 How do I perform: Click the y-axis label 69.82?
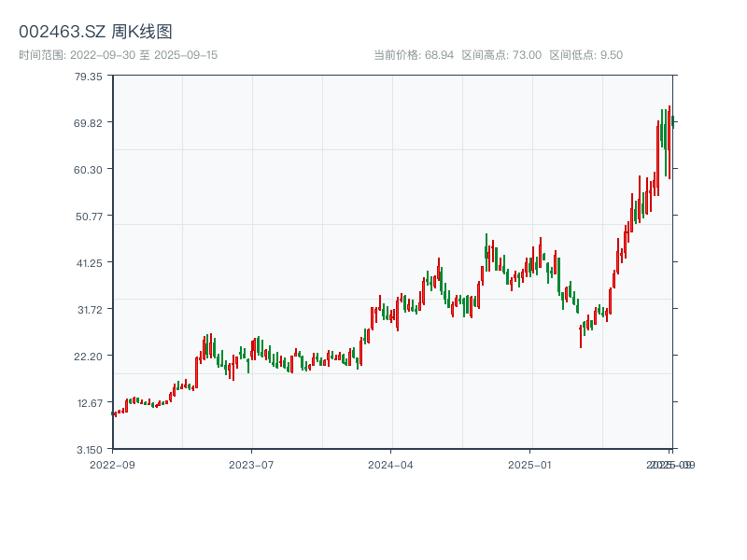tap(88, 123)
